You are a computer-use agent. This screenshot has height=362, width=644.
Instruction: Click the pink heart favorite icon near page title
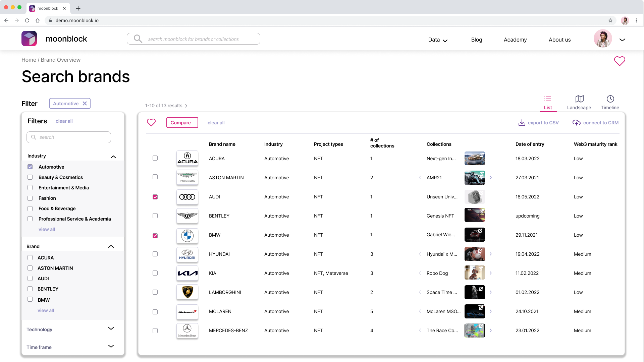tap(620, 61)
